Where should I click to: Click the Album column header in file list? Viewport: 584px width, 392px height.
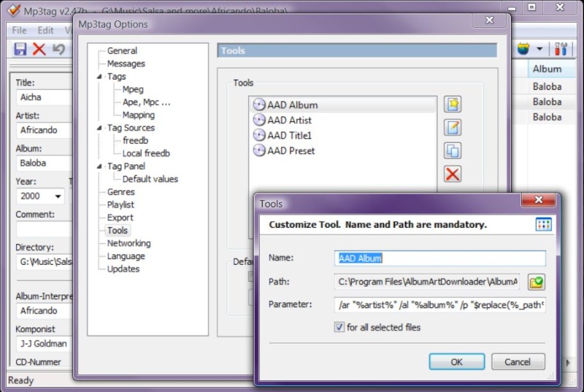pyautogui.click(x=551, y=69)
